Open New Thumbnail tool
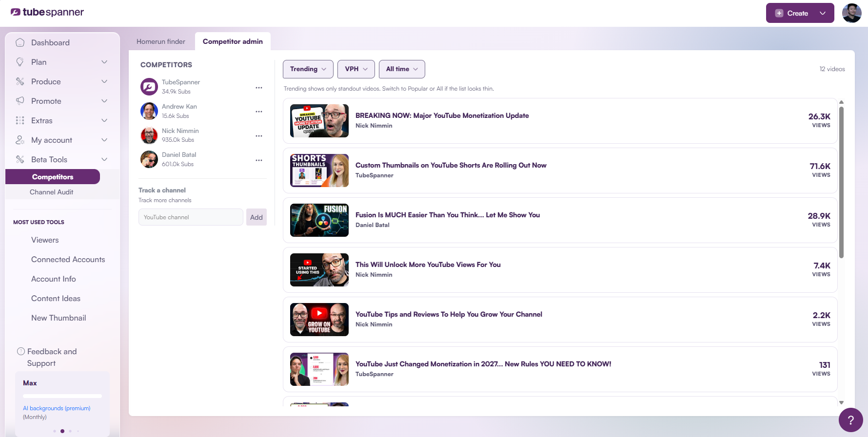The height and width of the screenshot is (437, 868). pyautogui.click(x=59, y=318)
